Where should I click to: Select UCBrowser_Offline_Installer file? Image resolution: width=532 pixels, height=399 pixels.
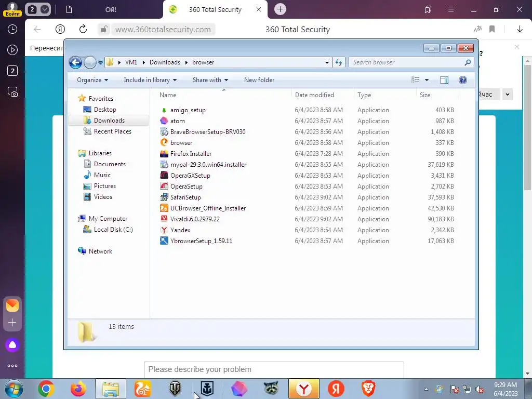pyautogui.click(x=208, y=208)
